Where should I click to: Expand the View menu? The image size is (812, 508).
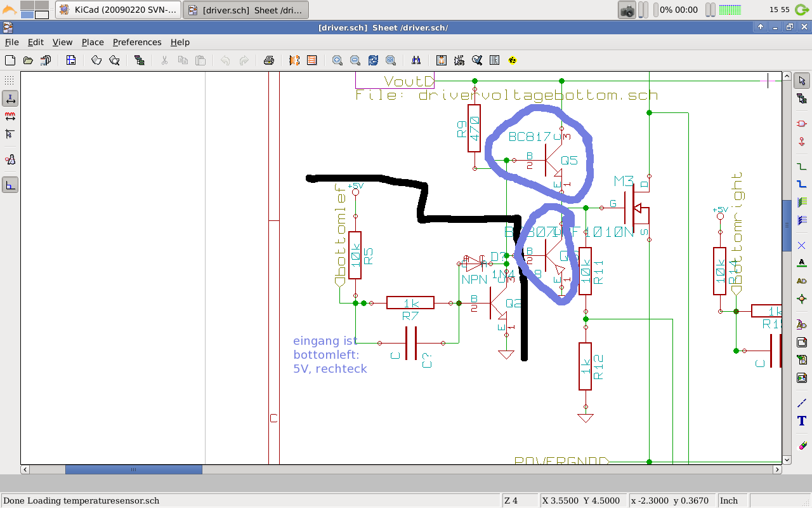click(x=62, y=42)
